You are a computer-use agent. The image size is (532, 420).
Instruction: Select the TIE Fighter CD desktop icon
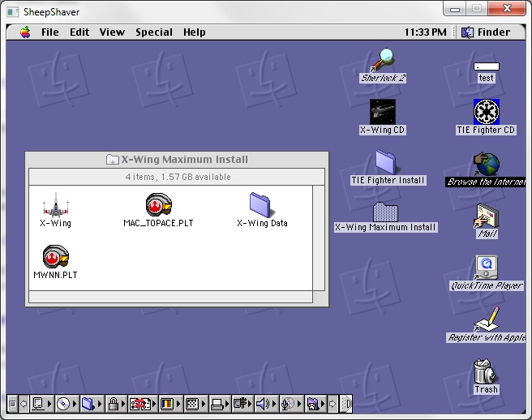487,117
